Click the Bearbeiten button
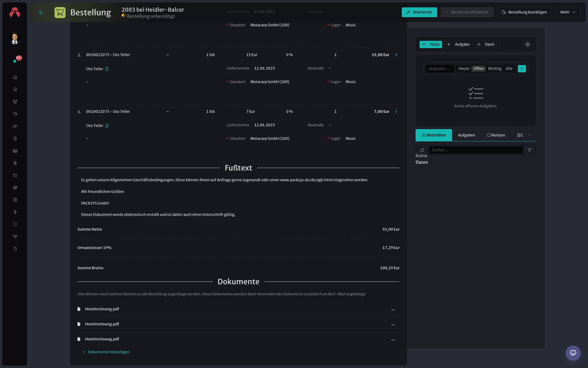588x368 pixels. 419,12
